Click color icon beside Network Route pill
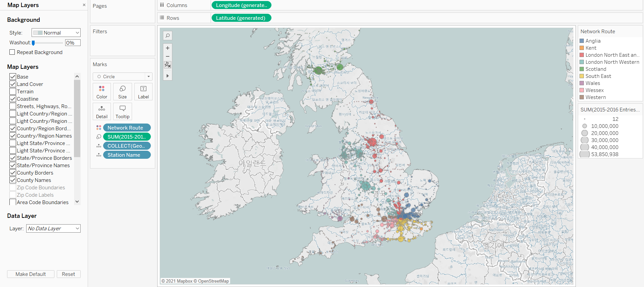The image size is (644, 287). tap(99, 128)
